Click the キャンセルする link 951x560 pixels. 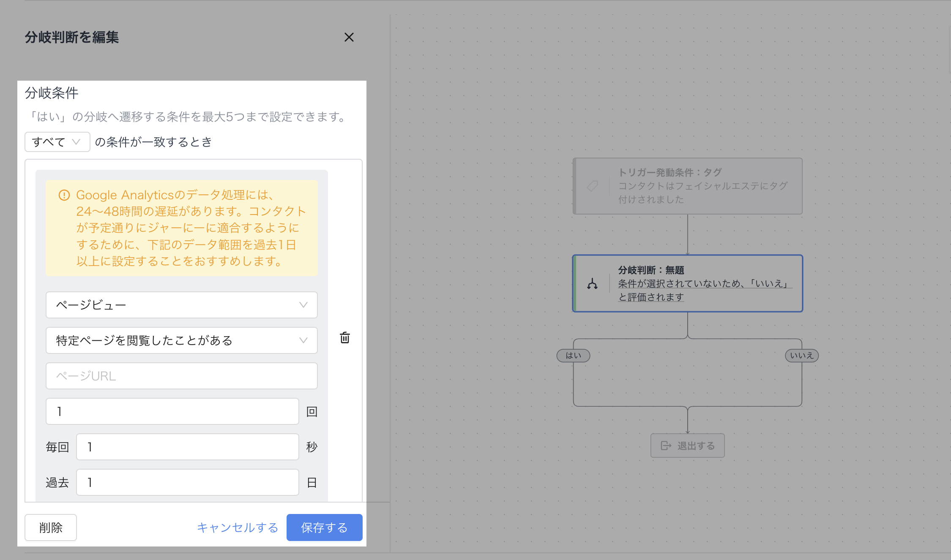(238, 527)
